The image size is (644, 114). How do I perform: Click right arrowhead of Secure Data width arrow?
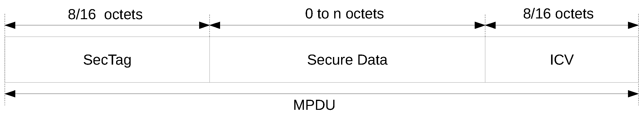[480, 25]
